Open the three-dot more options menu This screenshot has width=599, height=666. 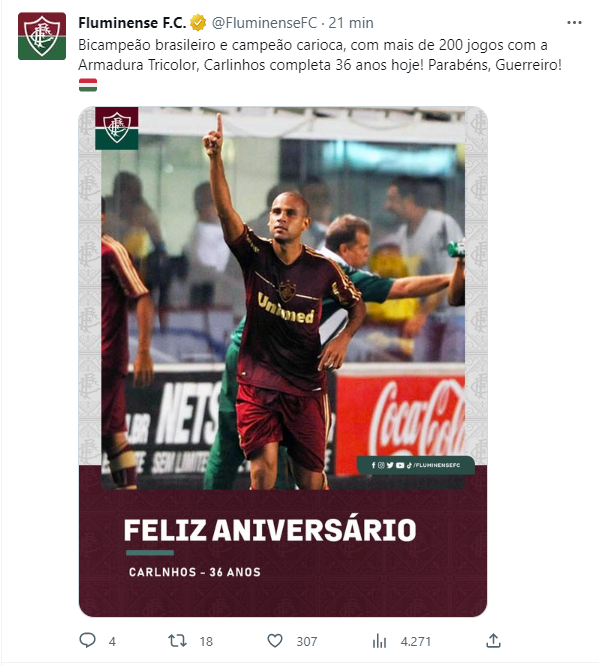(x=574, y=23)
